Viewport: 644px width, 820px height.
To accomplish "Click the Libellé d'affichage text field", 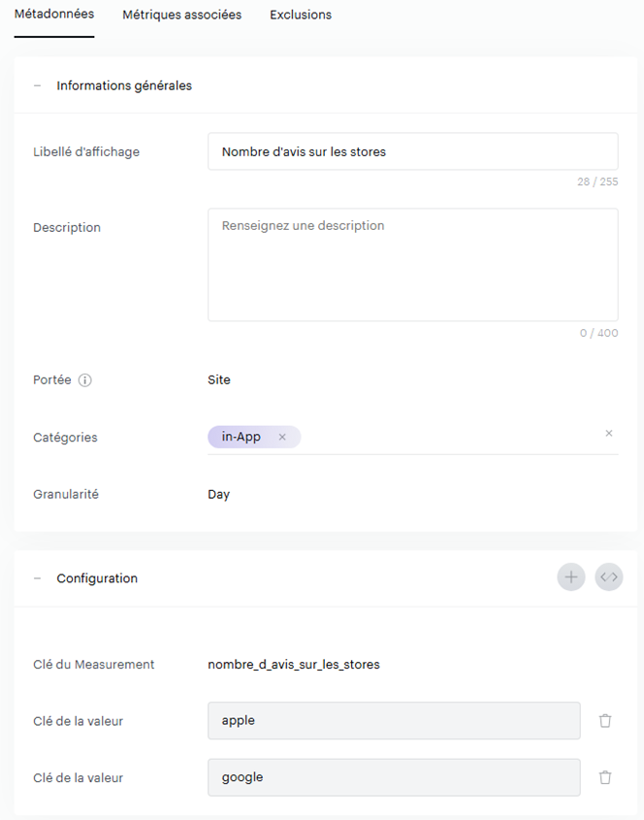I will click(412, 151).
